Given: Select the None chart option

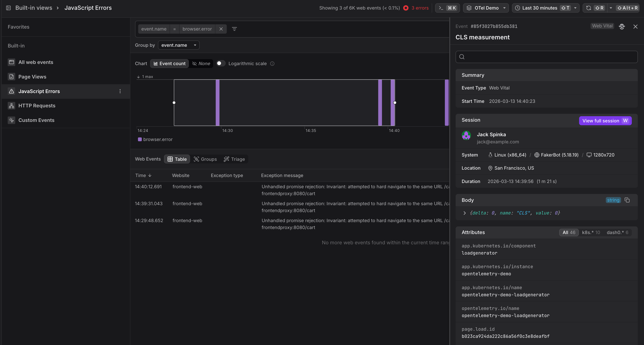Looking at the screenshot, I should (201, 63).
